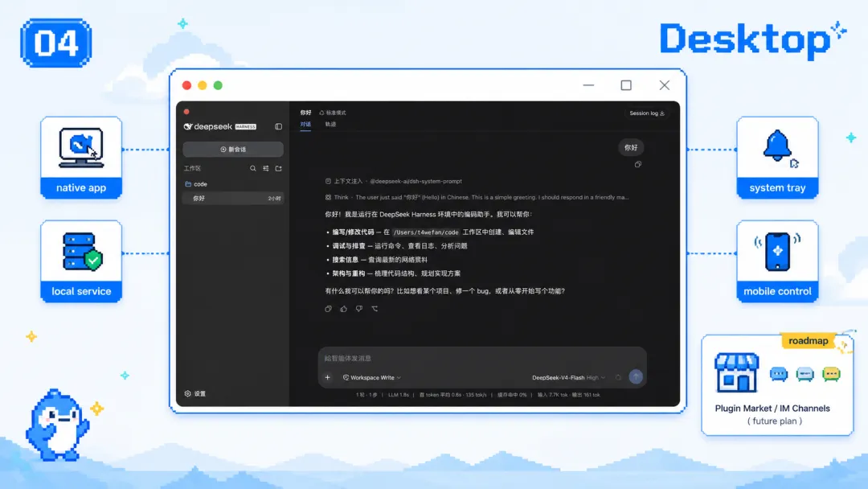Click the 2小时 timestamp in sidebar

pyautogui.click(x=274, y=199)
